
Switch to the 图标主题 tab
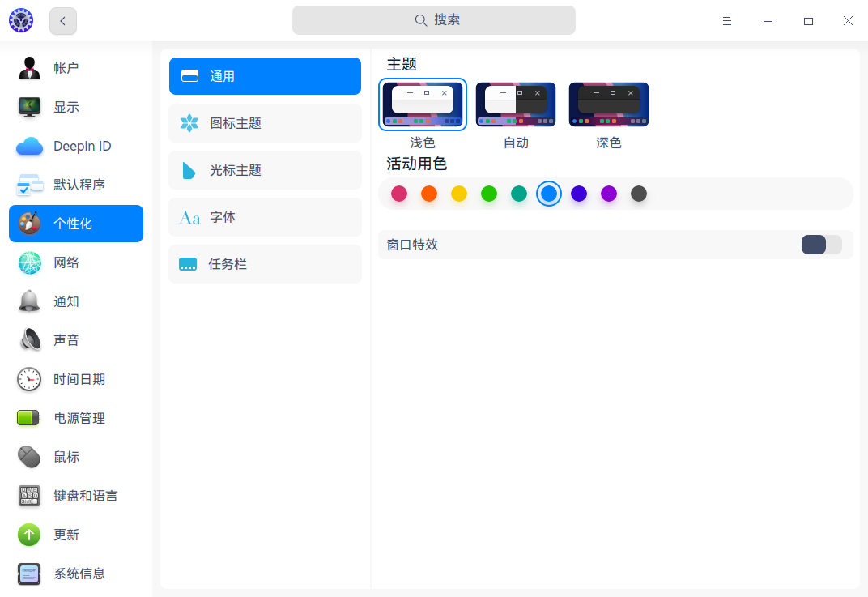tap(265, 123)
